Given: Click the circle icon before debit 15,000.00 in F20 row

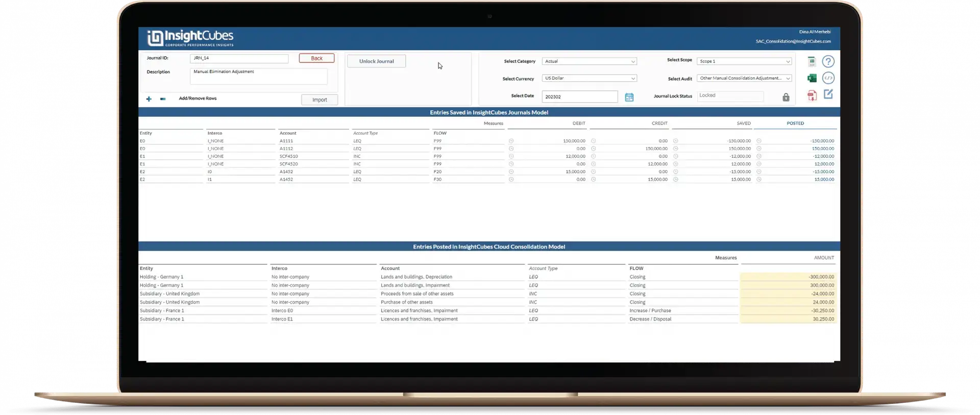Looking at the screenshot, I should point(511,172).
